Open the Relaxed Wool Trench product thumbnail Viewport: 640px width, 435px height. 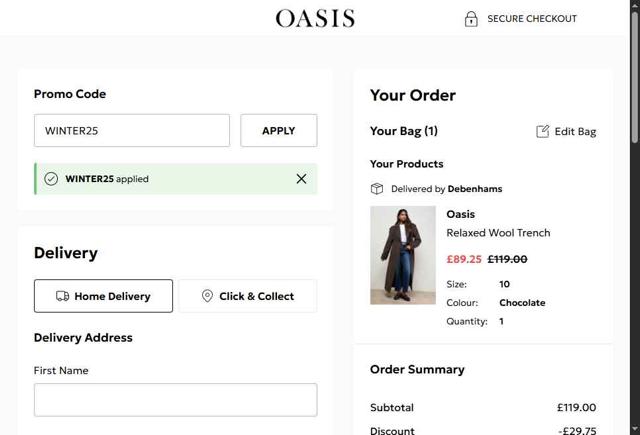(403, 255)
